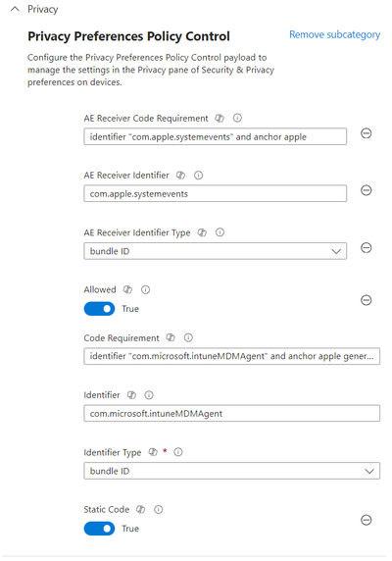Edit the AE Receiver Code Requirement field
The width and height of the screenshot is (392, 561).
click(216, 136)
